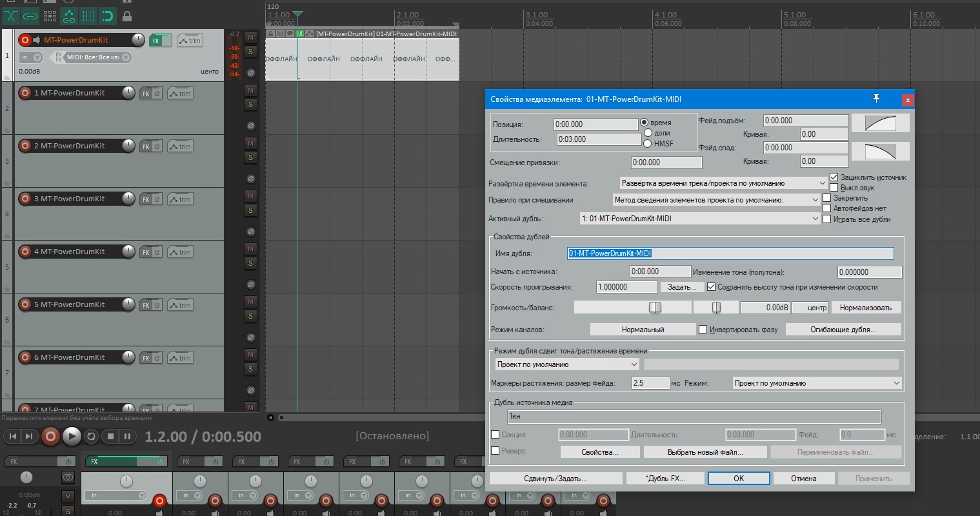
Task: Mute track 1 MT-PowerDrumKit
Action: coord(250,37)
